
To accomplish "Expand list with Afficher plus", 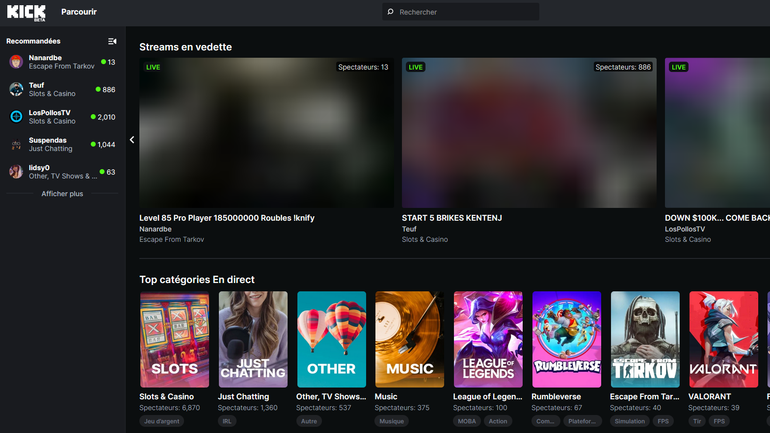I will [62, 194].
